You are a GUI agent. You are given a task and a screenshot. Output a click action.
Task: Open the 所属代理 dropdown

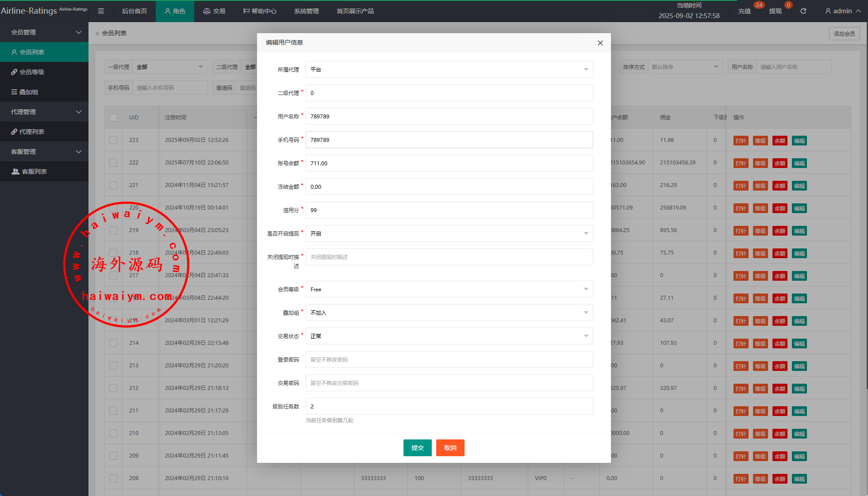click(449, 69)
